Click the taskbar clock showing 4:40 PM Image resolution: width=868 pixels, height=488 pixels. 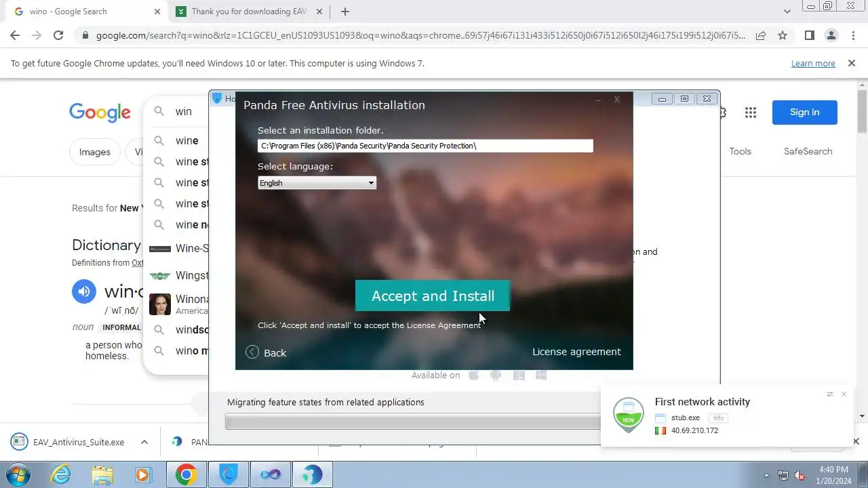tap(833, 474)
